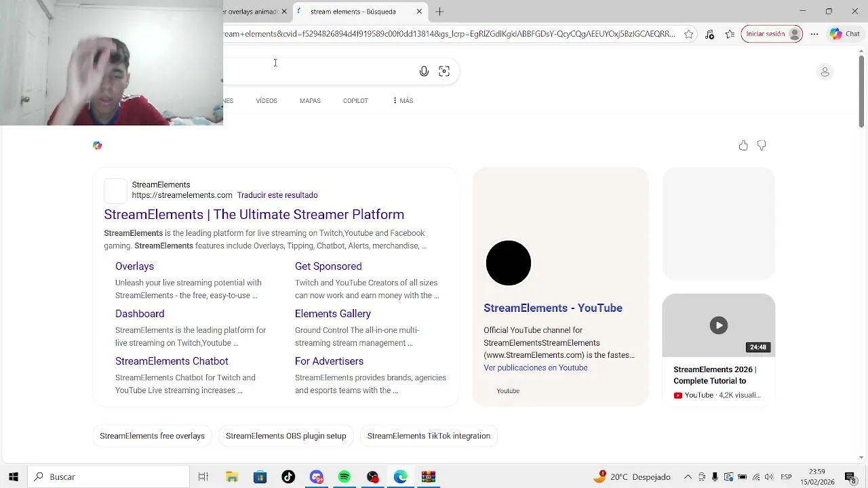Click Ver publicaciones en Youtube

coord(536,367)
